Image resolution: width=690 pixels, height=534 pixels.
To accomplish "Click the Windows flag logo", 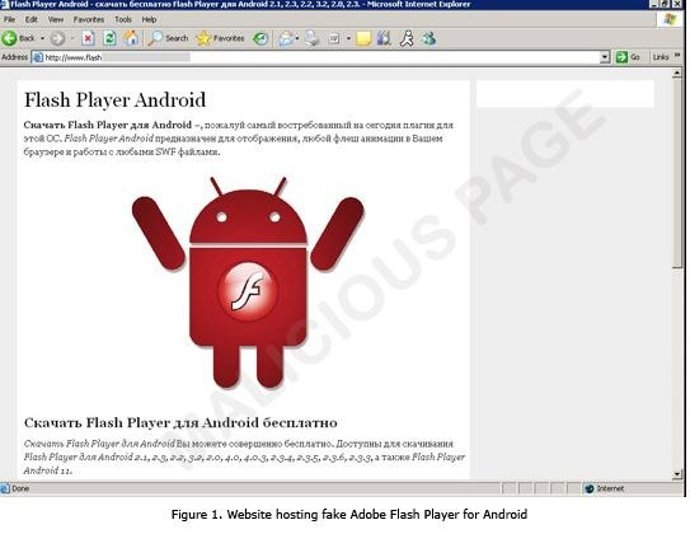I will pyautogui.click(x=670, y=19).
